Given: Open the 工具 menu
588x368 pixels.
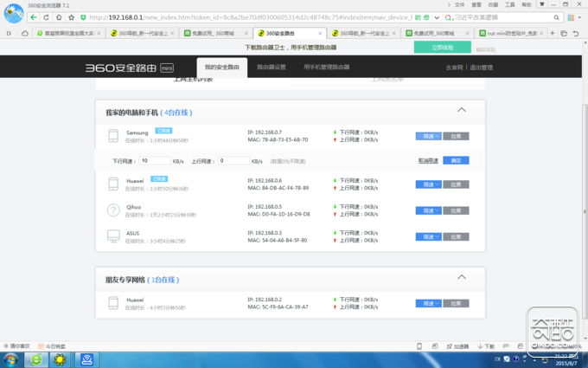Looking at the screenshot, I should (x=510, y=5).
